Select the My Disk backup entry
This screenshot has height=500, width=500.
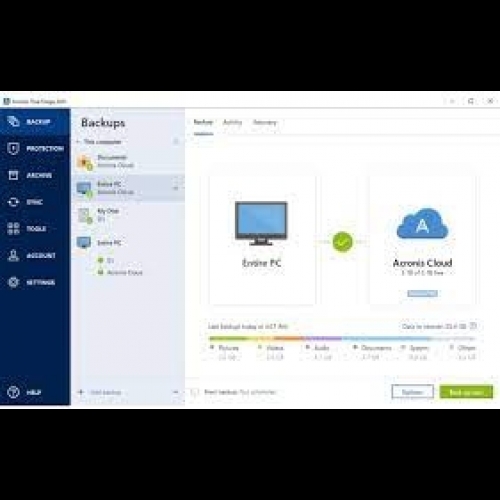point(128,215)
